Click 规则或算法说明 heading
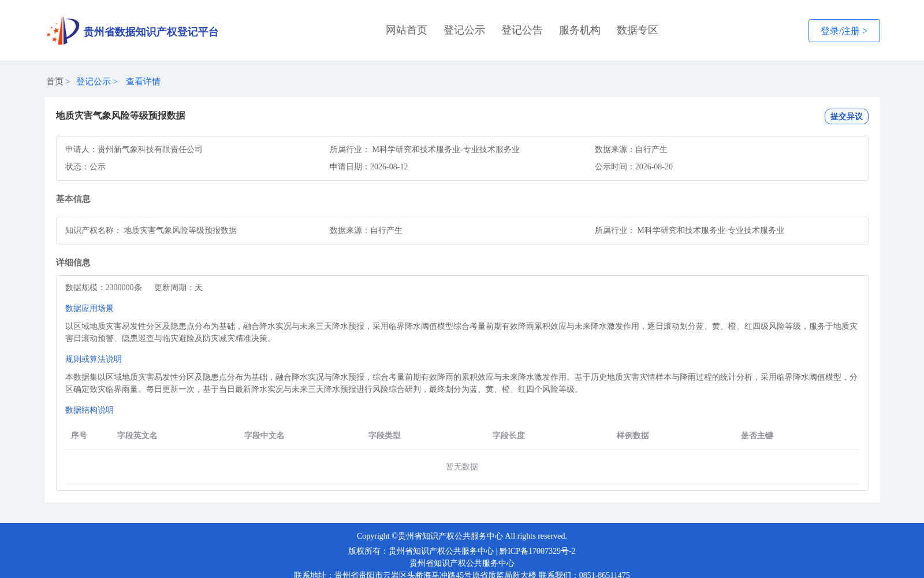924x578 pixels. pos(94,359)
